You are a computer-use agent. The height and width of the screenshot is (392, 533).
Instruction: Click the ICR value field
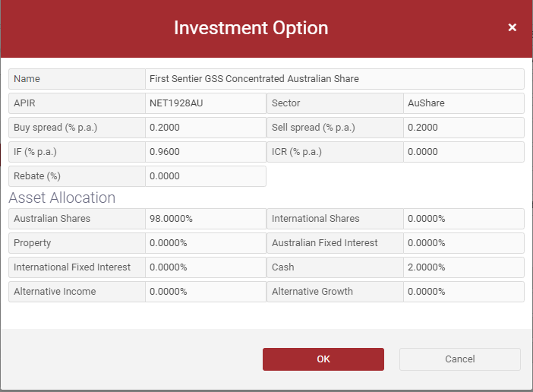pos(464,152)
